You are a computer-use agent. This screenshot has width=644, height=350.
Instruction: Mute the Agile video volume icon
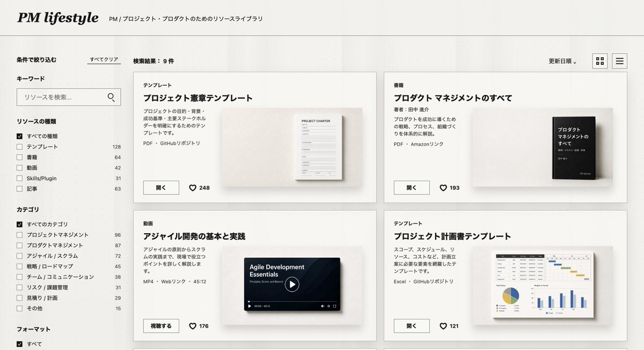[323, 306]
